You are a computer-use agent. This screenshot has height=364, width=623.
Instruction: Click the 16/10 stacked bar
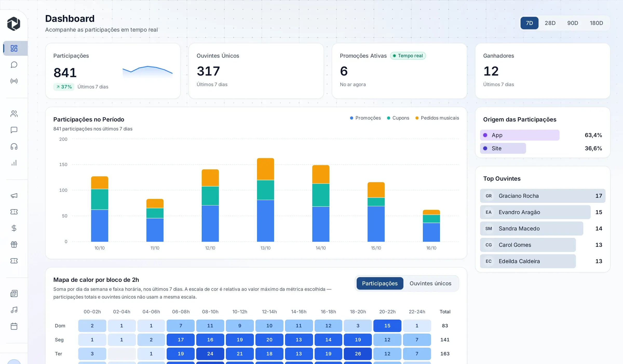point(431,226)
